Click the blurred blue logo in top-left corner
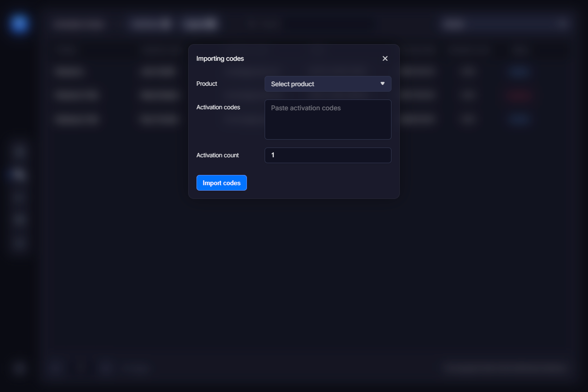The image size is (588, 392). tap(20, 24)
